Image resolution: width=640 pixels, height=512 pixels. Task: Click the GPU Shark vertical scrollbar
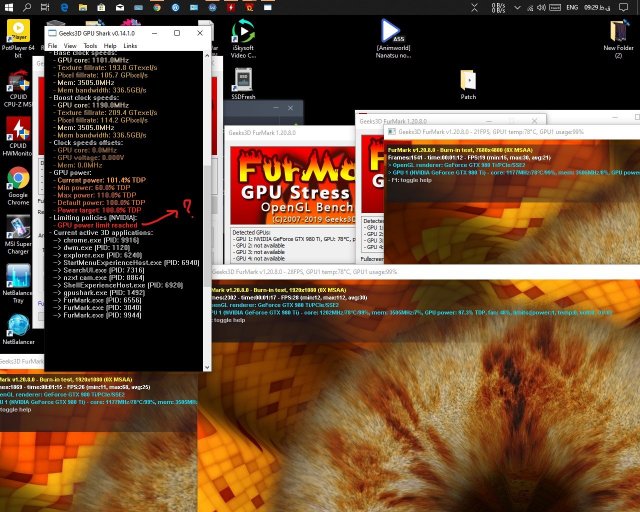[x=208, y=200]
